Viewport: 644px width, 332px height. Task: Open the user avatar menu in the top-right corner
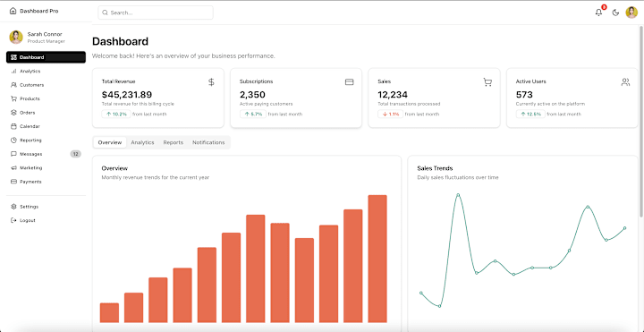pos(631,13)
